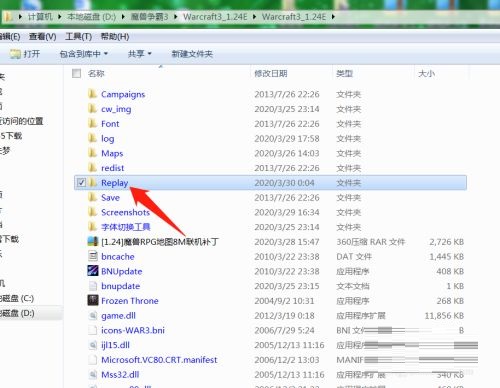The height and width of the screenshot is (388, 500).
Task: Click the Microsoft.VC80.CRT.manifest file icon
Action: pyautogui.click(x=92, y=360)
